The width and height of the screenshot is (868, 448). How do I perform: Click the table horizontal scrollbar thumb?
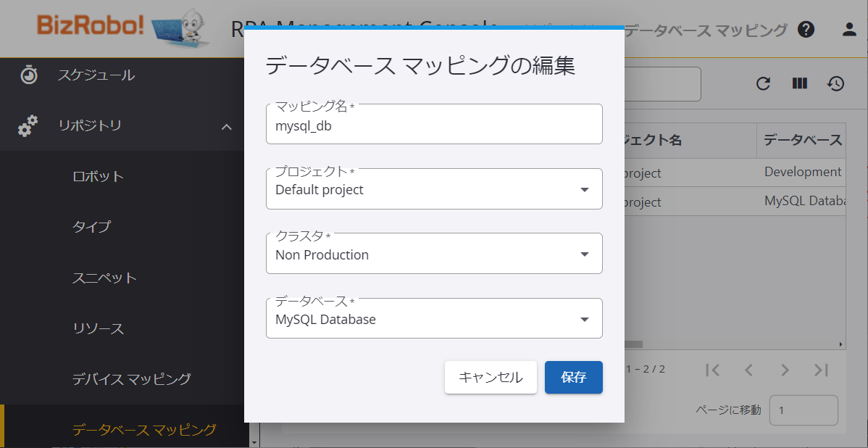pos(633,344)
